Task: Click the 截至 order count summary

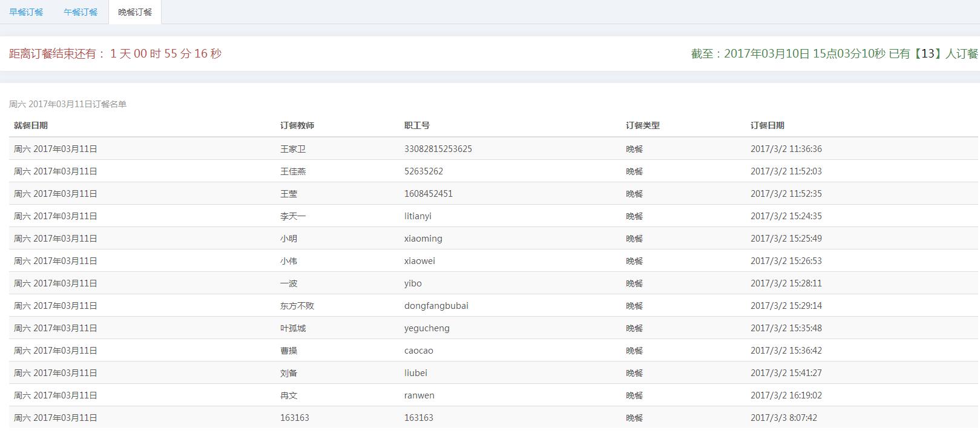Action: click(x=835, y=54)
